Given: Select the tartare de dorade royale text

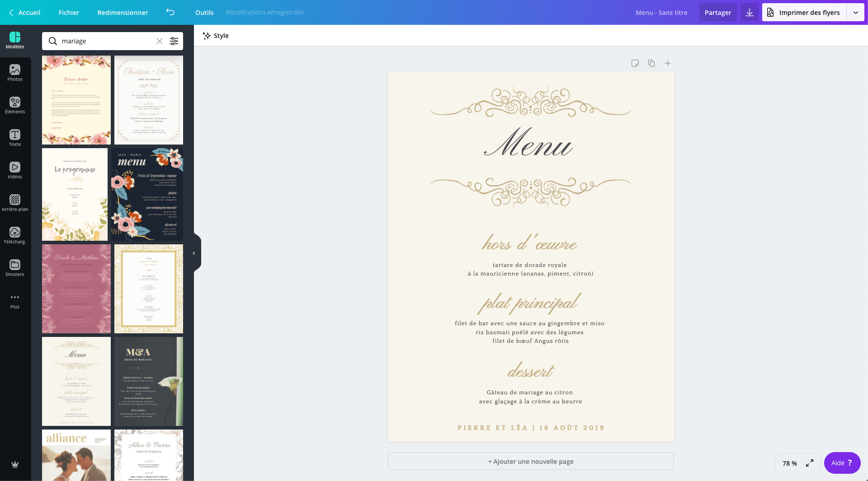Looking at the screenshot, I should point(530,265).
